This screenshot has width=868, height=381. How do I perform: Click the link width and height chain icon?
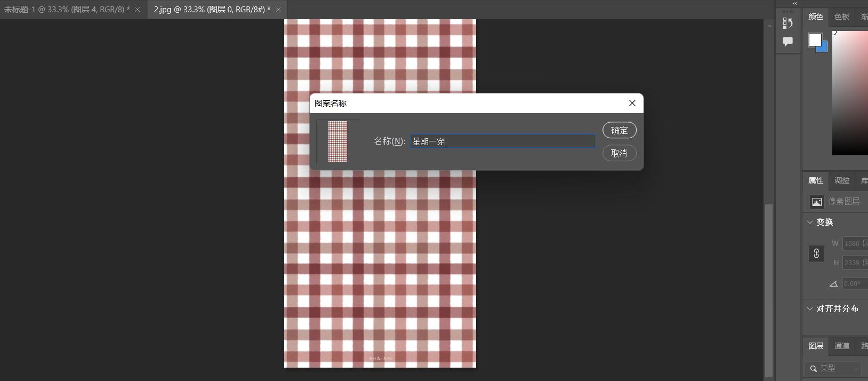(816, 253)
